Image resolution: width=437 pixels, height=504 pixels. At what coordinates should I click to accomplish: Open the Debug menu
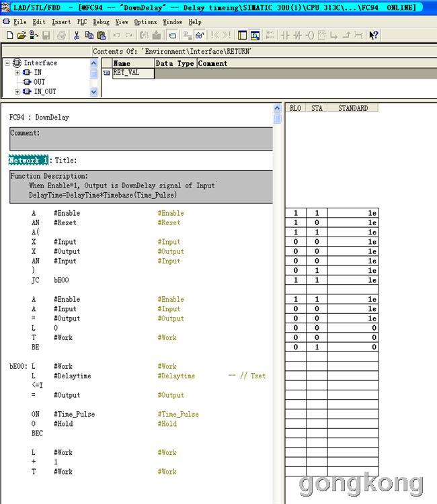(x=101, y=22)
